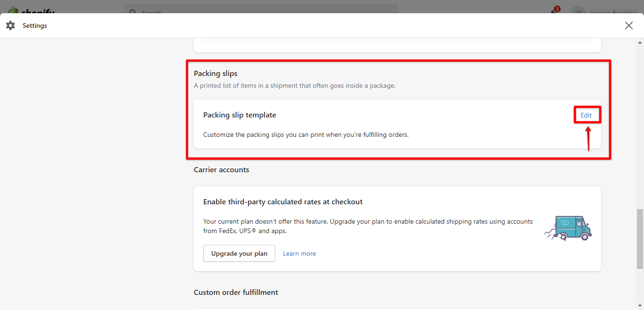Click Enable third-party calculated rates heading
644x310 pixels.
[283, 201]
